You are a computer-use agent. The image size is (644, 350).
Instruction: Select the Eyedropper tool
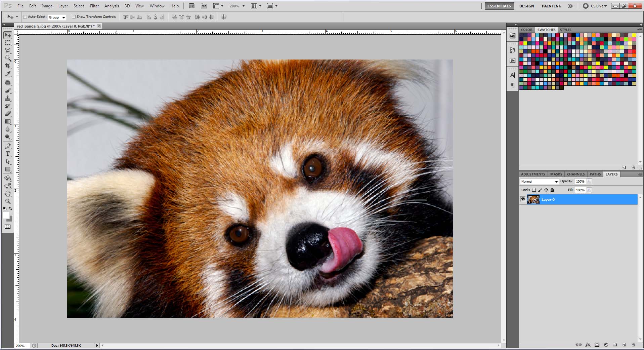coord(8,74)
